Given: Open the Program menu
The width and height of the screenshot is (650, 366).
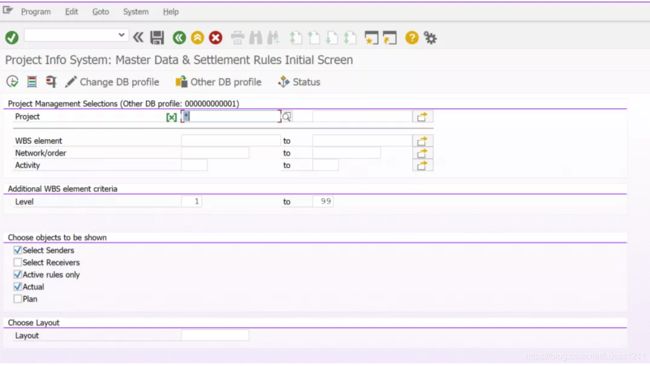Looking at the screenshot, I should 36,12.
